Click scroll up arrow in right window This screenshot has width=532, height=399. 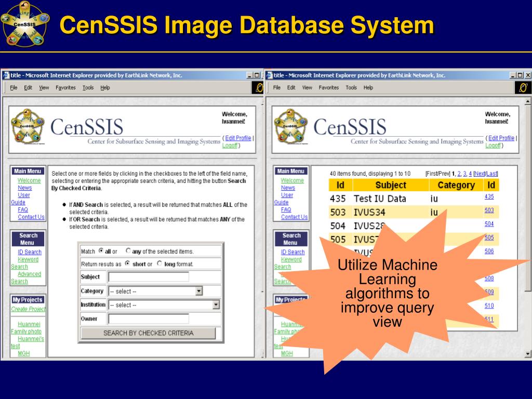[x=528, y=101]
